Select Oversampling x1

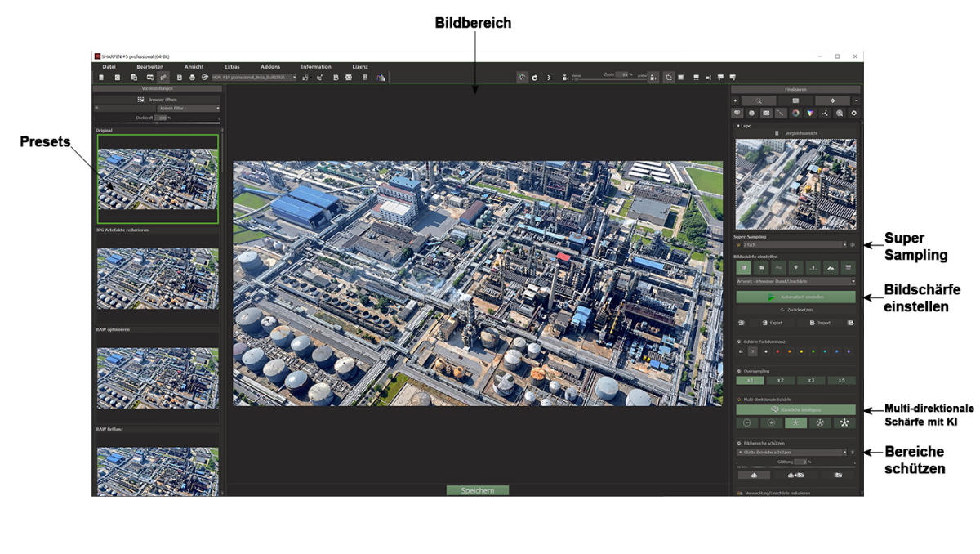click(750, 380)
